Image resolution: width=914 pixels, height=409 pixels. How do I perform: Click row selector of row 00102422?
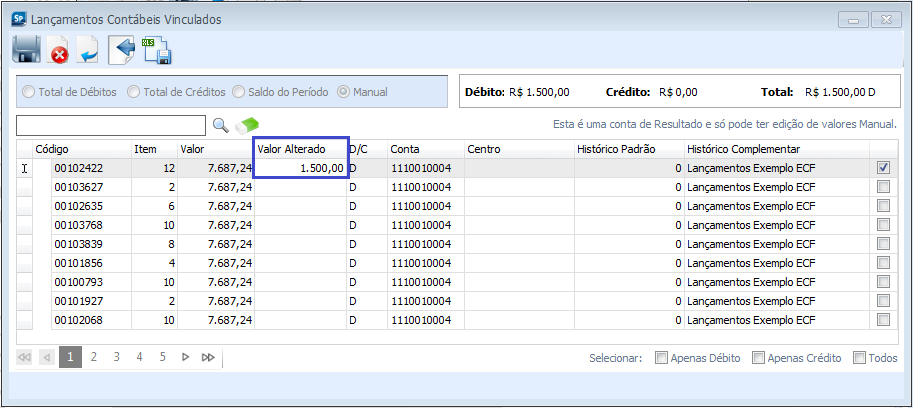pyautogui.click(x=24, y=168)
